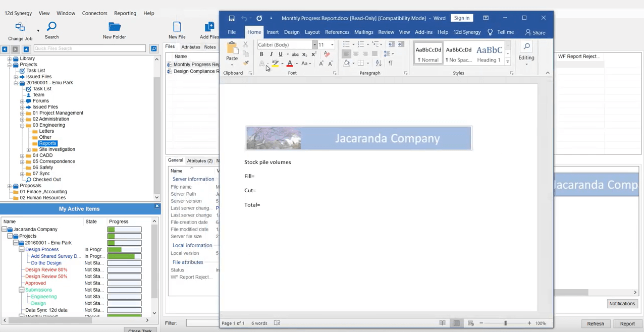Click the up arrow beside Quick Files Search
644x332 pixels.
(26, 49)
